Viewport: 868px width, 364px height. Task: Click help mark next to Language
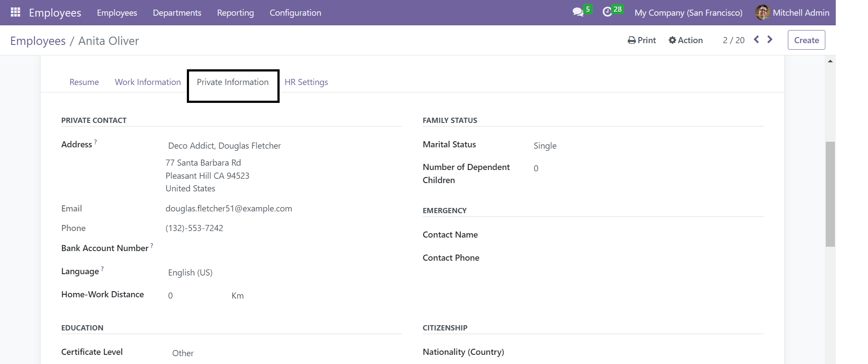pyautogui.click(x=102, y=269)
